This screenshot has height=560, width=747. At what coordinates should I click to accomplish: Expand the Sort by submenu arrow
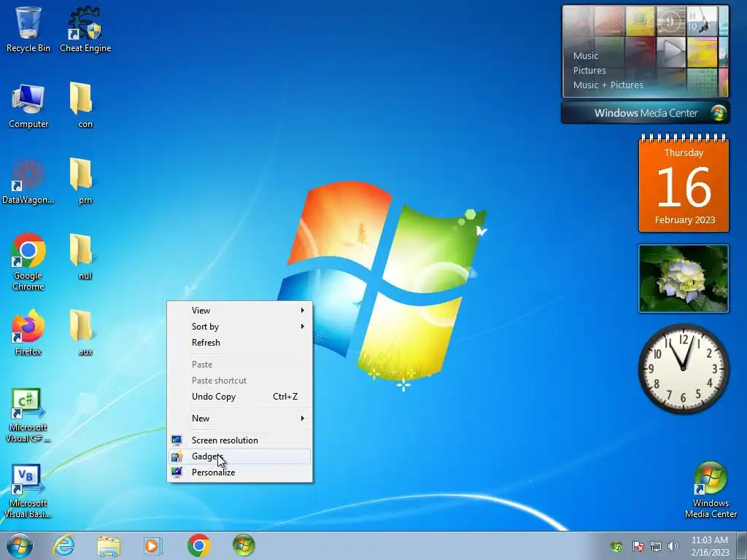(x=303, y=326)
